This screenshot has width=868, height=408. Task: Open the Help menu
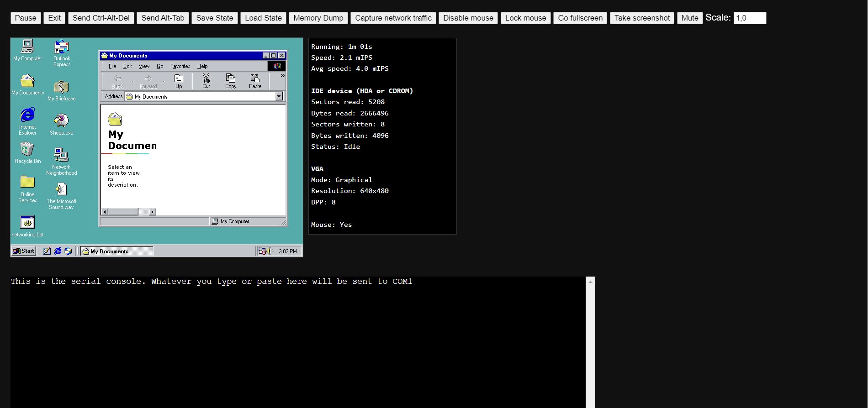202,66
